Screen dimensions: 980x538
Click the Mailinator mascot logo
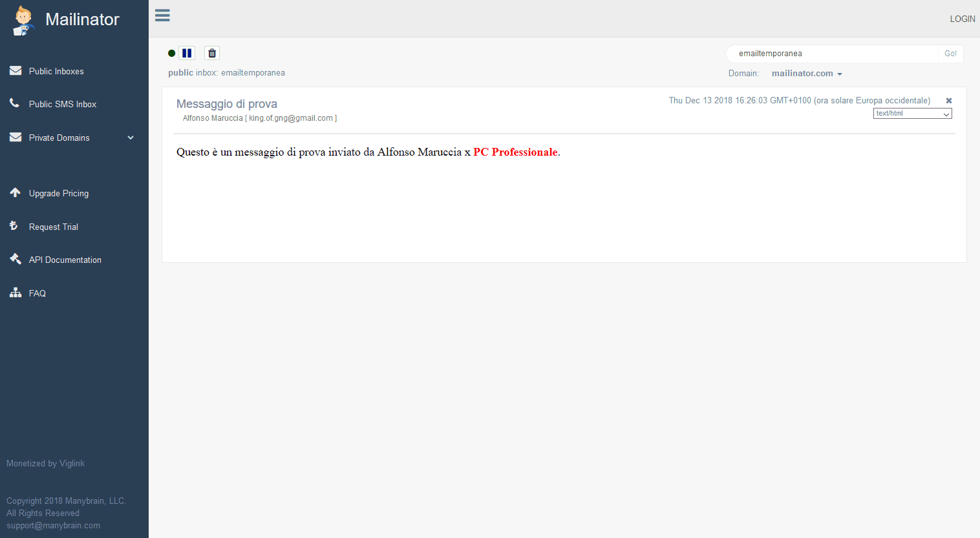[x=23, y=20]
